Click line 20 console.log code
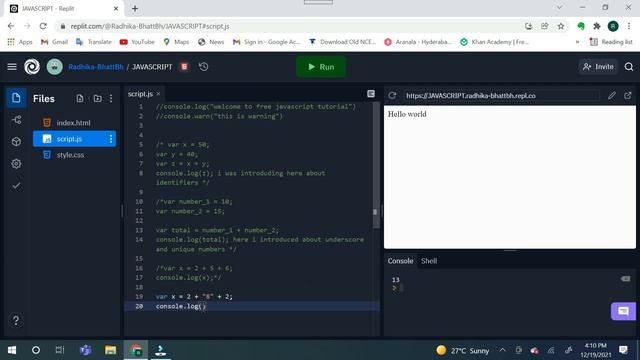This screenshot has height=360, width=640. click(x=181, y=306)
